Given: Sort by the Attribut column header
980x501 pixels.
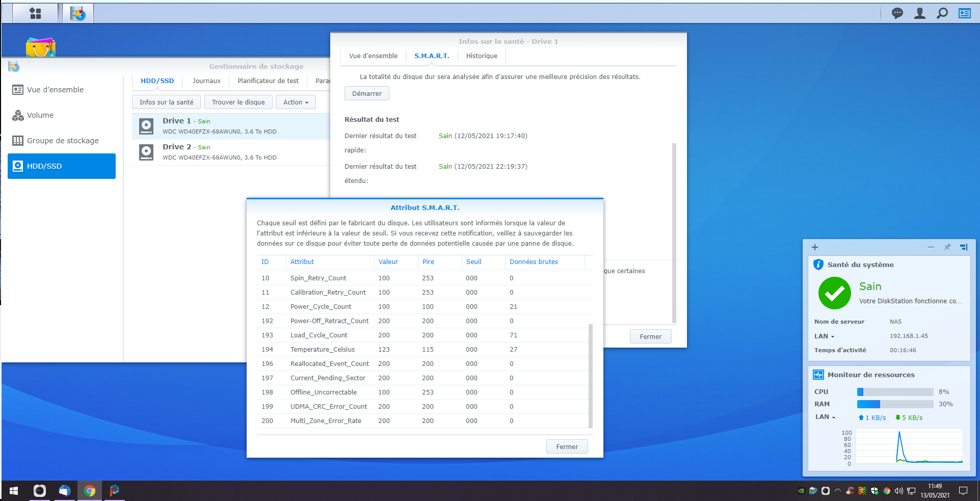Looking at the screenshot, I should (330, 261).
